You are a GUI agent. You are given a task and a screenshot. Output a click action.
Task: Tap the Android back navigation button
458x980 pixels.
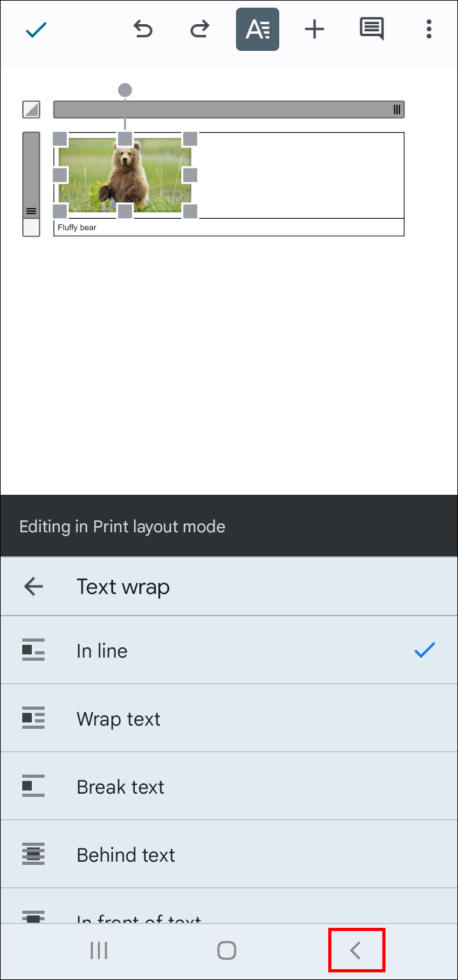click(x=356, y=951)
